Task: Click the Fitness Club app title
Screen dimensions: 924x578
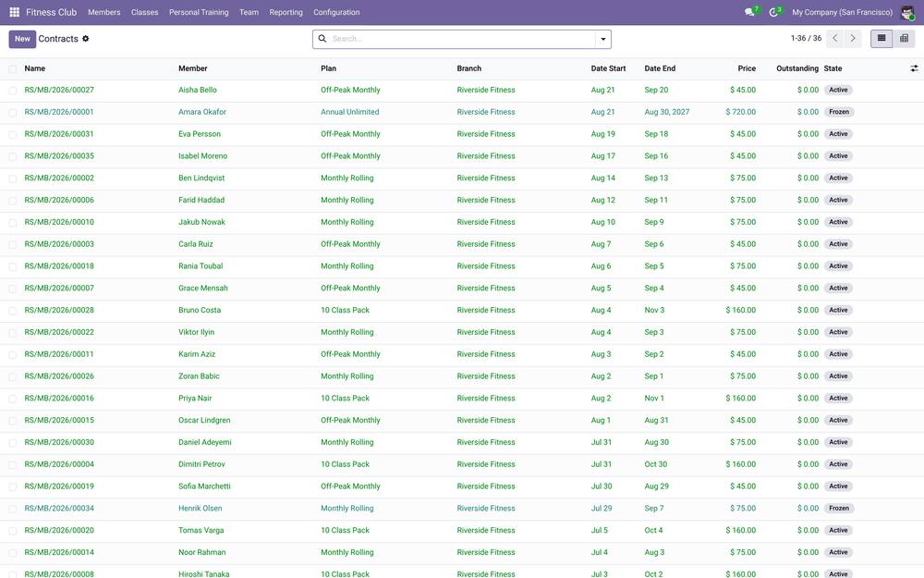Action: click(51, 12)
